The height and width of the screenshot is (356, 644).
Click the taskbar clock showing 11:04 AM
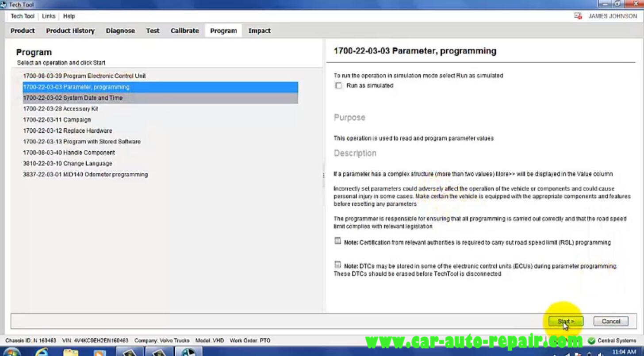624,352
